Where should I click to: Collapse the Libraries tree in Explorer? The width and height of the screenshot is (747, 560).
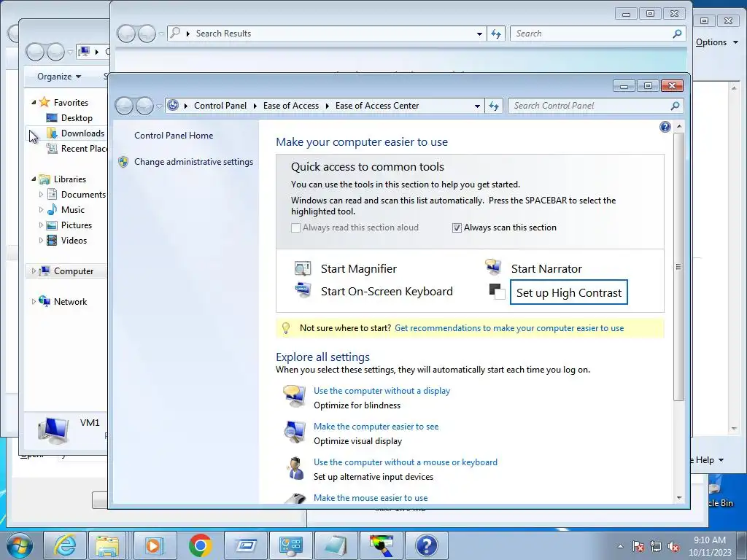click(x=34, y=179)
